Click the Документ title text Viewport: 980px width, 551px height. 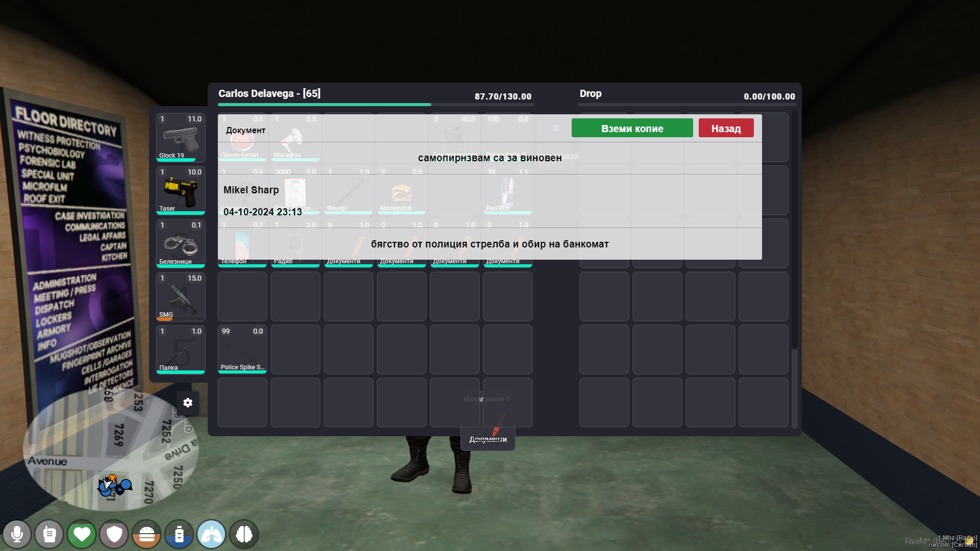point(246,131)
